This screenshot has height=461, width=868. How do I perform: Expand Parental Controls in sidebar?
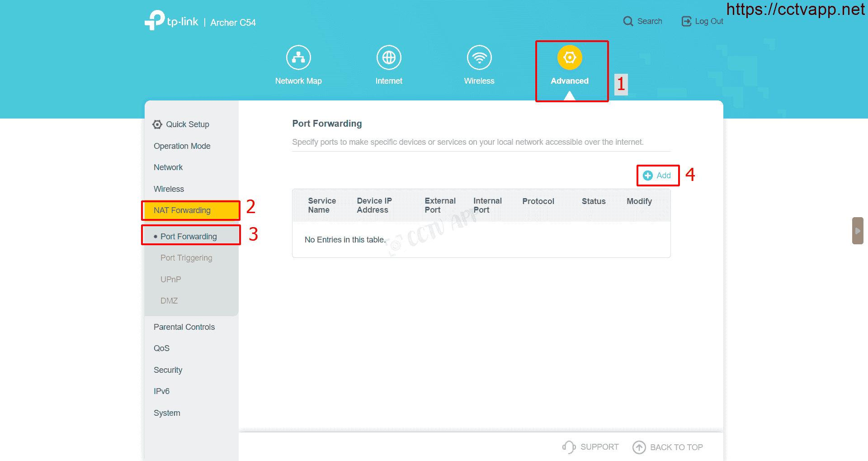click(x=184, y=327)
